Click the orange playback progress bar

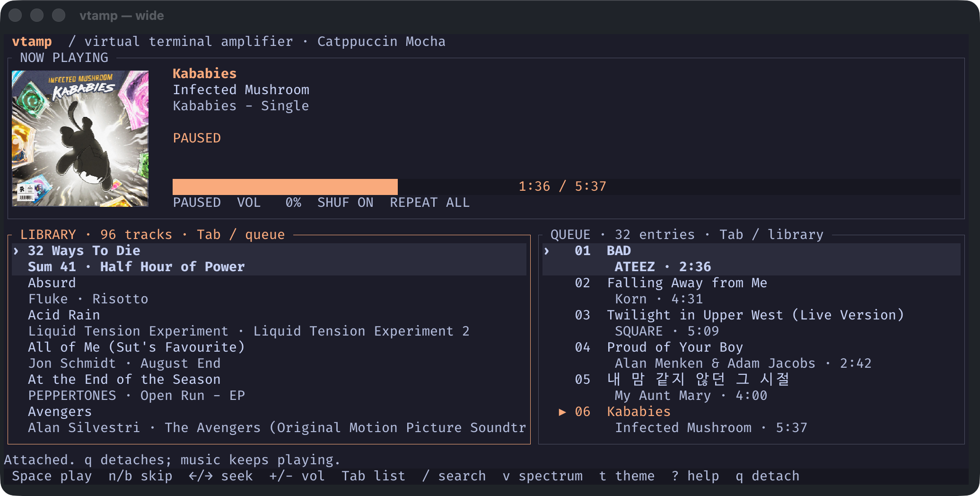click(285, 186)
